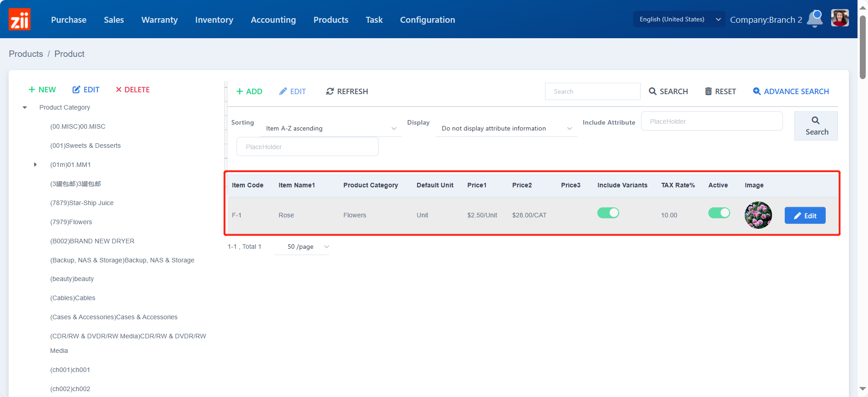Open the Accounting menu
This screenshot has height=397, width=868.
[x=273, y=20]
